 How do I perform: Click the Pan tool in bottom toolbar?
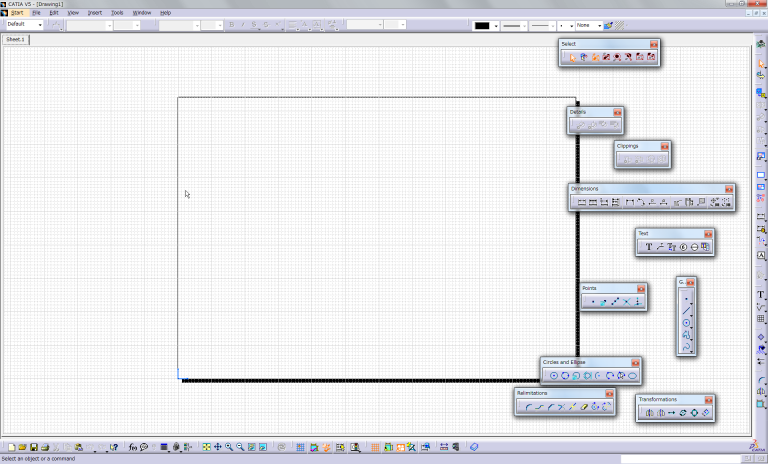[218, 447]
